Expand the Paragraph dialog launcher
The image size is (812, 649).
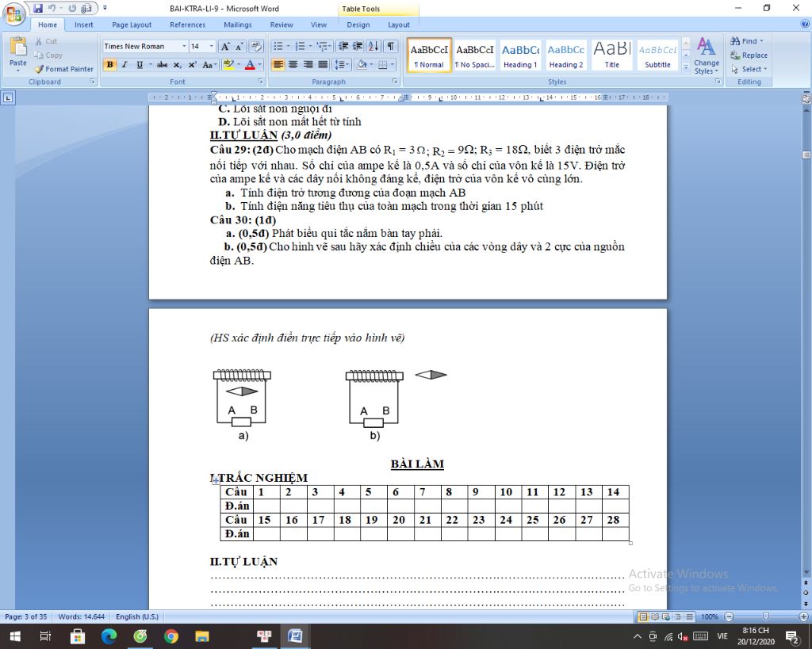395,82
